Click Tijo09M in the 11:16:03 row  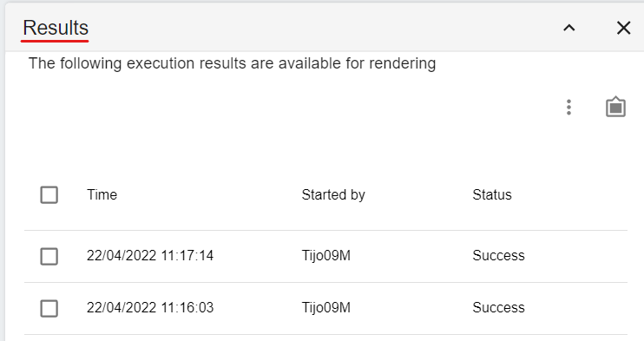click(x=326, y=308)
